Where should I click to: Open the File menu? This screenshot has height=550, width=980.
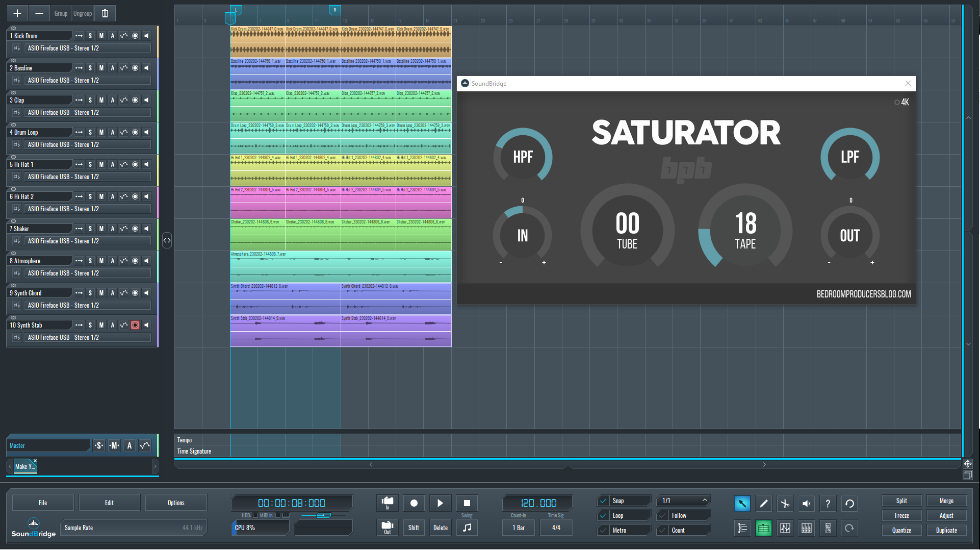[43, 503]
